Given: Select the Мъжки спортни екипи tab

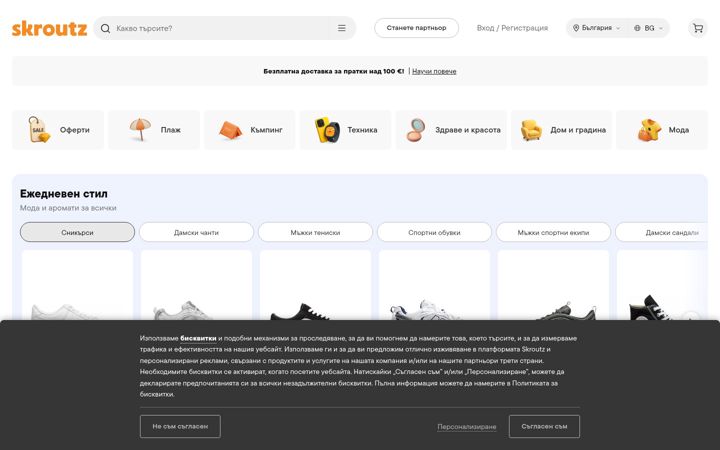Looking at the screenshot, I should (x=553, y=232).
